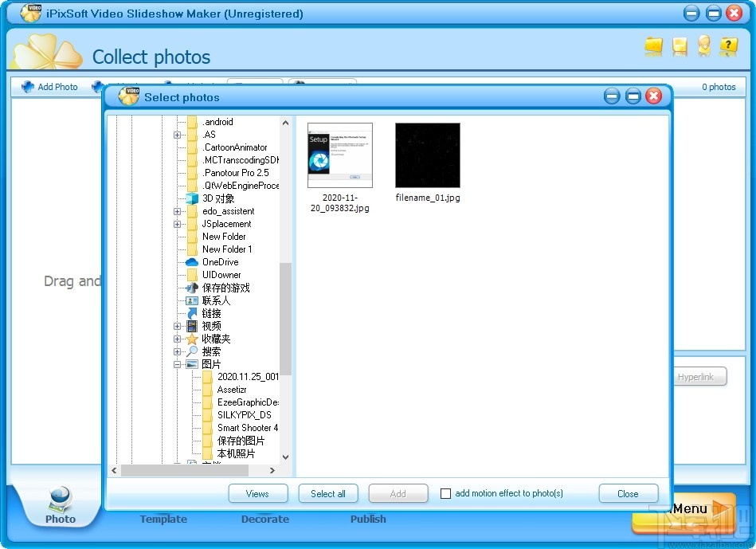Switch to the Template tab
756x549 pixels.
pyautogui.click(x=163, y=519)
